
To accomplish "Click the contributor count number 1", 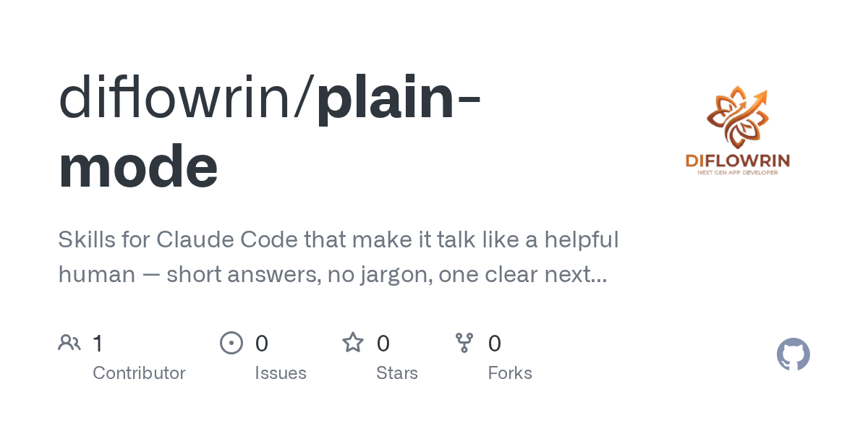I will [98, 343].
